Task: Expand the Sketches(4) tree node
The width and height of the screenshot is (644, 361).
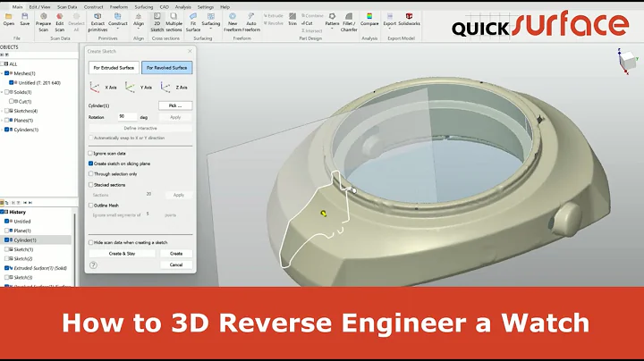Action: pyautogui.click(x=2, y=111)
